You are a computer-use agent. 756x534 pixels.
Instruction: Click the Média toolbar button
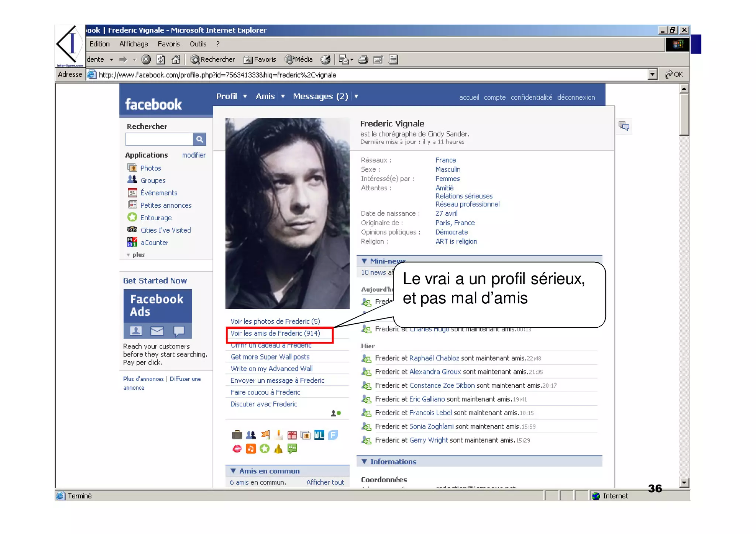point(299,59)
